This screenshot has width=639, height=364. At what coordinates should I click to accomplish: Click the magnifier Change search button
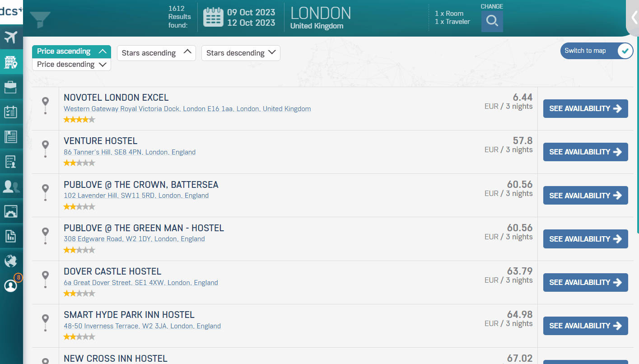click(492, 21)
